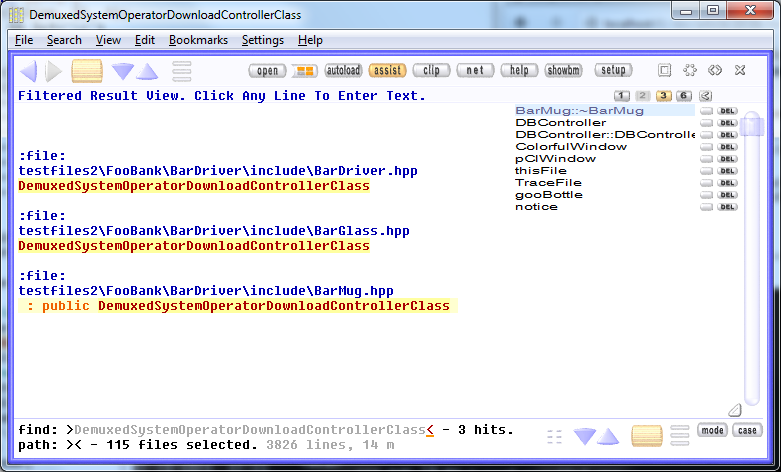The image size is (781, 472).
Task: Select bookmark set number 3
Action: [x=663, y=96]
